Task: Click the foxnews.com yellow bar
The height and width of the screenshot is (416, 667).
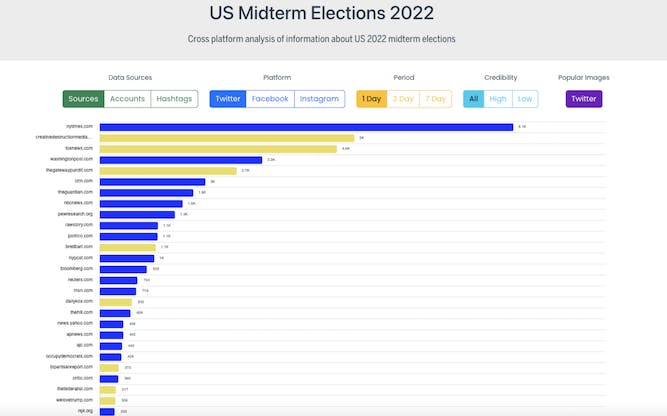Action: pyautogui.click(x=218, y=149)
